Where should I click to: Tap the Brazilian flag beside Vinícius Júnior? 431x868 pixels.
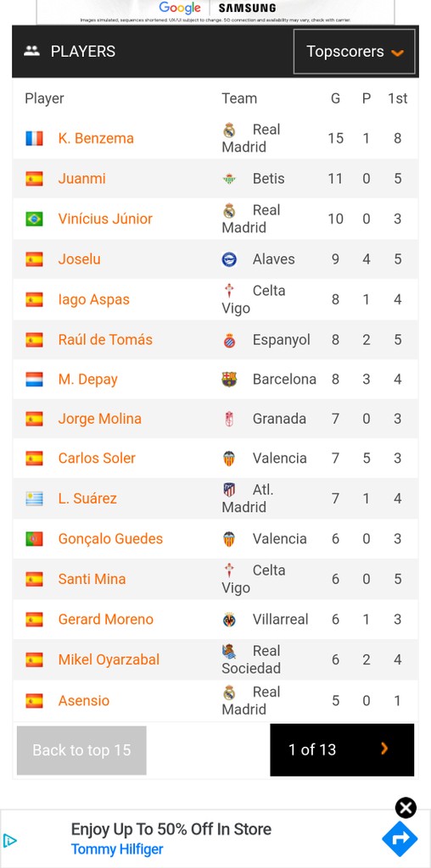(34, 220)
